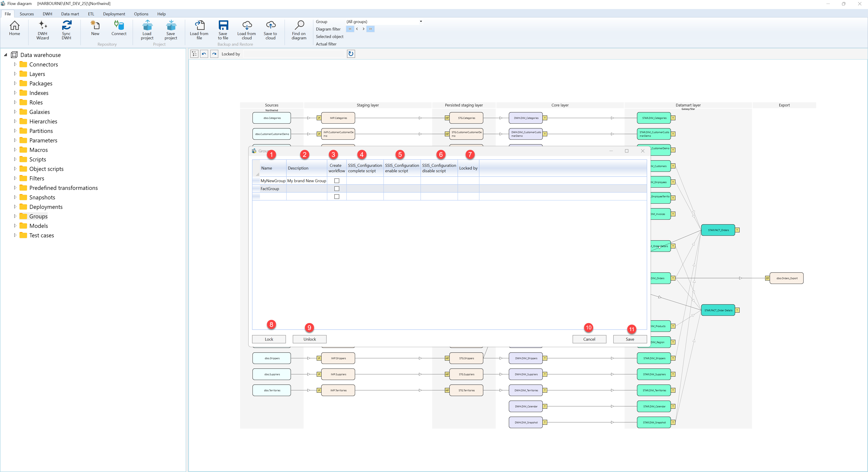868x472 pixels.
Task: Expand the Hierarchies folder
Action: click(x=15, y=121)
